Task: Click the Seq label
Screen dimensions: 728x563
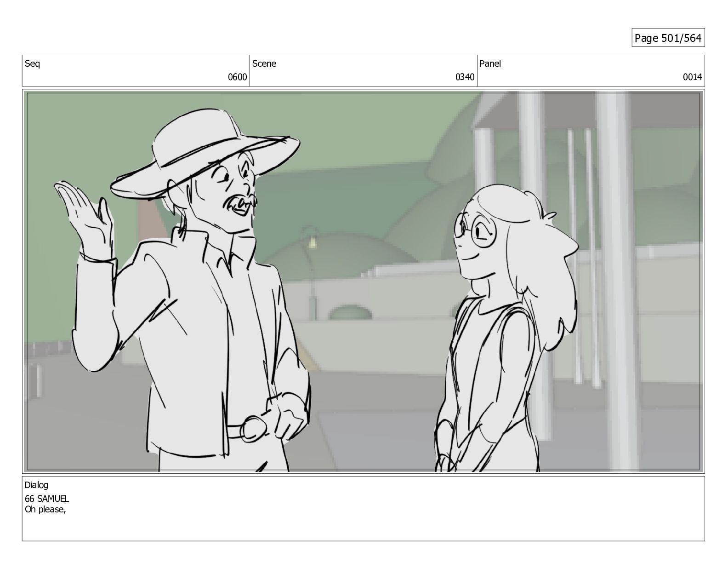Action: 32,64
